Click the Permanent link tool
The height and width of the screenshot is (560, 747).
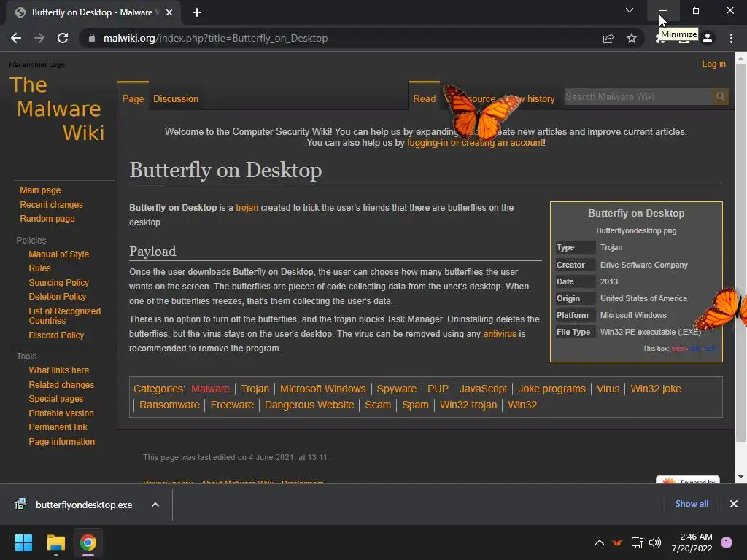pos(58,427)
